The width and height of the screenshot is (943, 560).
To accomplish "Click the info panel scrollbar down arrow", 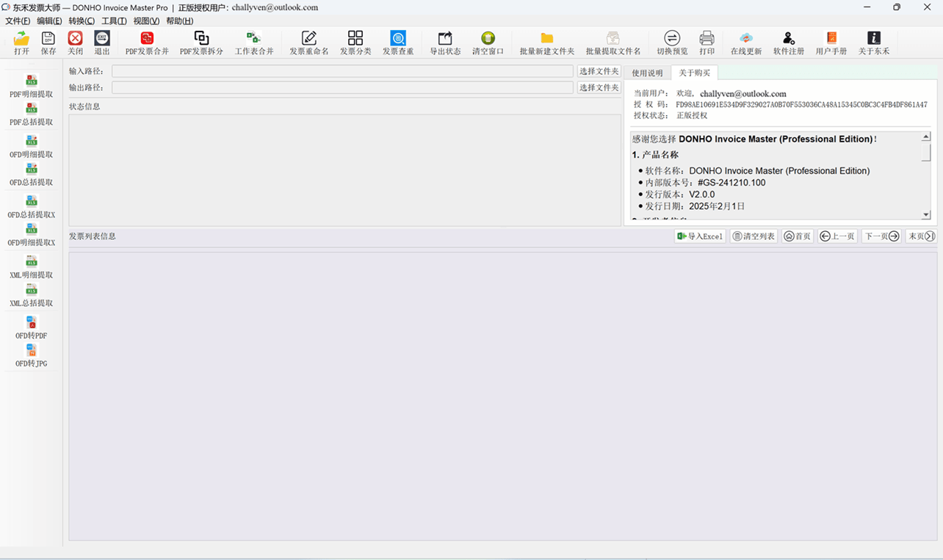I will coord(925,215).
